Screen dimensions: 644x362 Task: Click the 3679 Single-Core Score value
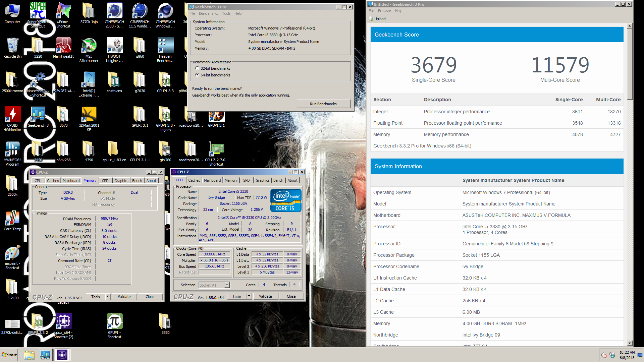(434, 65)
